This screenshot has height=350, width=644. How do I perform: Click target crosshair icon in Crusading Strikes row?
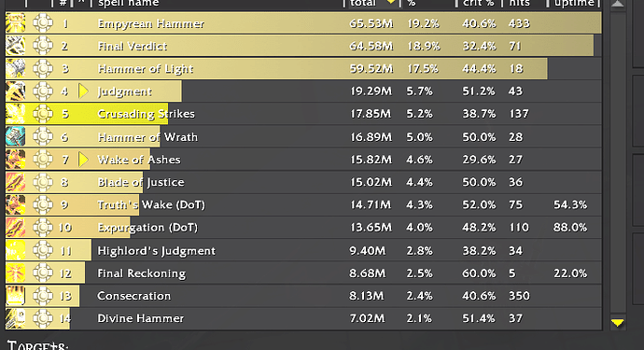point(43,114)
